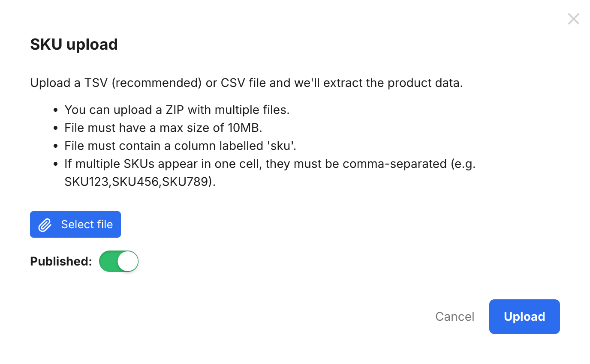Screen dimensions: 590x364
Task: Click the close cross above the dialog
Action: [x=573, y=19]
